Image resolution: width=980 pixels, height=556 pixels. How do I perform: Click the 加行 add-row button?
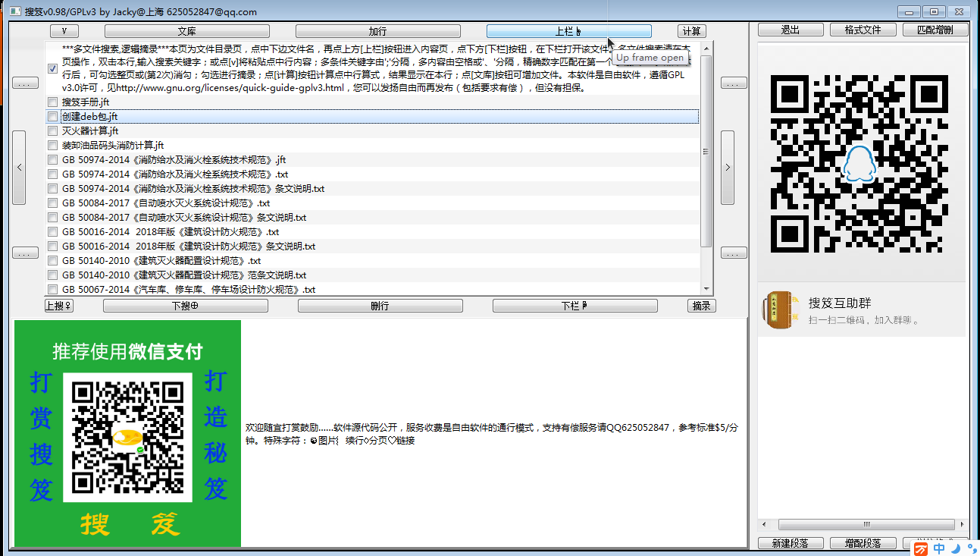pos(377,31)
